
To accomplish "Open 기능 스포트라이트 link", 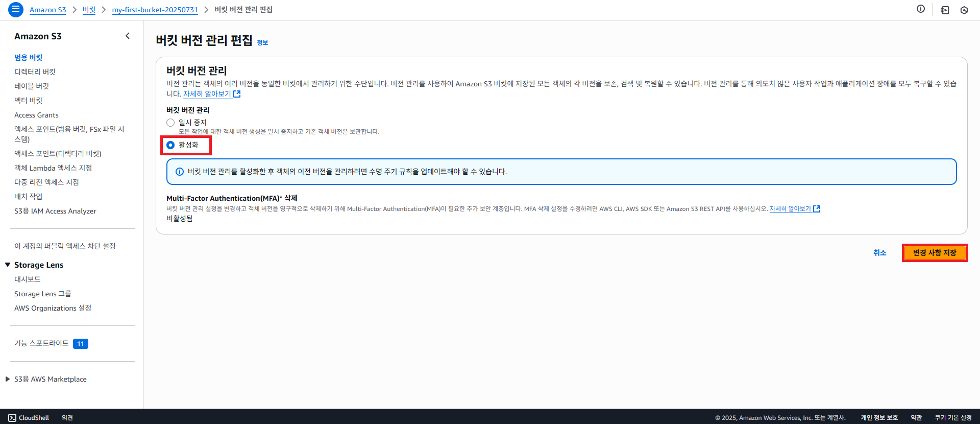I will tap(41, 343).
